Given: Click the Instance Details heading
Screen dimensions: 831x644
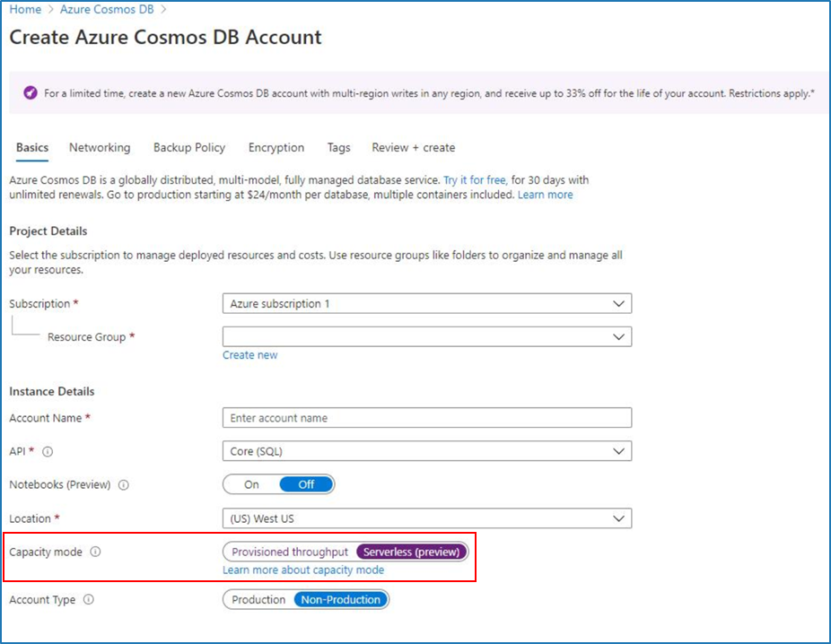Looking at the screenshot, I should tap(52, 391).
